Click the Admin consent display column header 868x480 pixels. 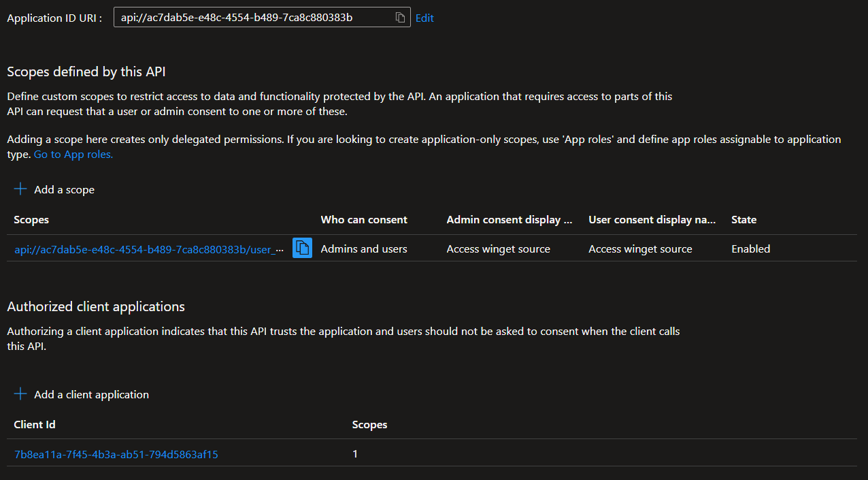point(509,220)
